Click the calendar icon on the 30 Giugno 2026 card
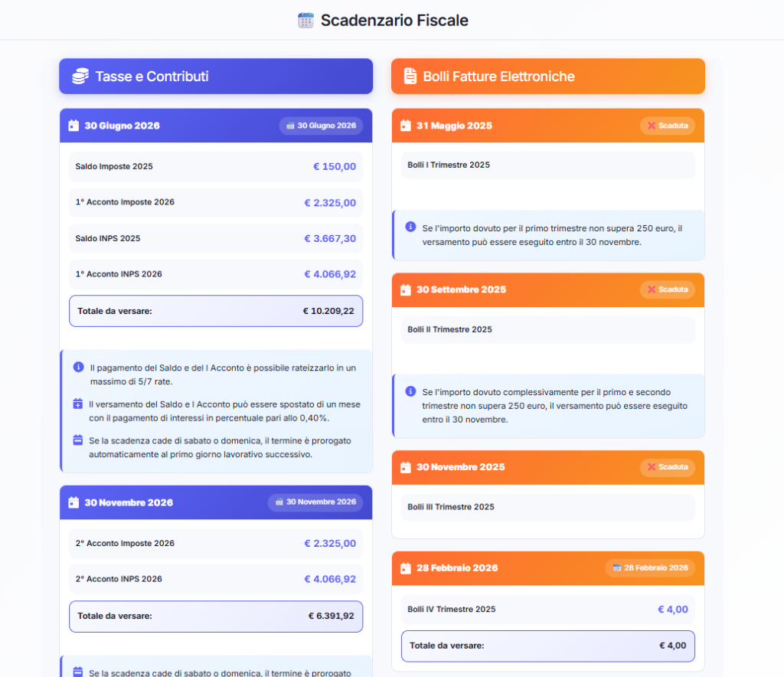The height and width of the screenshot is (677, 784). [x=73, y=125]
